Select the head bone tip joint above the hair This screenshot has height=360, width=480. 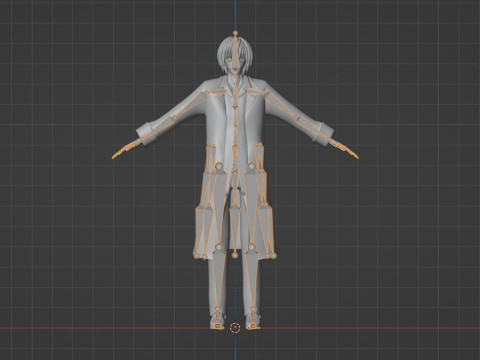point(235,33)
